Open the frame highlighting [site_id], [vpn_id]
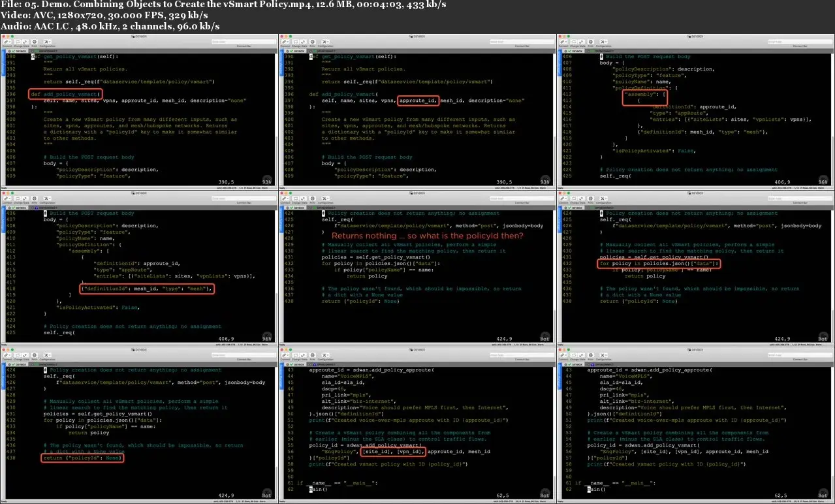This screenshot has height=504, width=835. (x=417, y=425)
